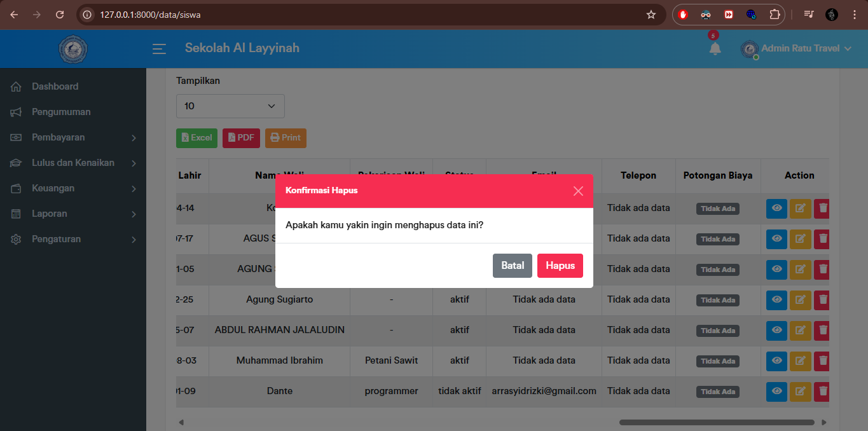868x431 pixels.
Task: Click the edit icon for Muhammad Ibrahim row
Action: pyautogui.click(x=800, y=361)
